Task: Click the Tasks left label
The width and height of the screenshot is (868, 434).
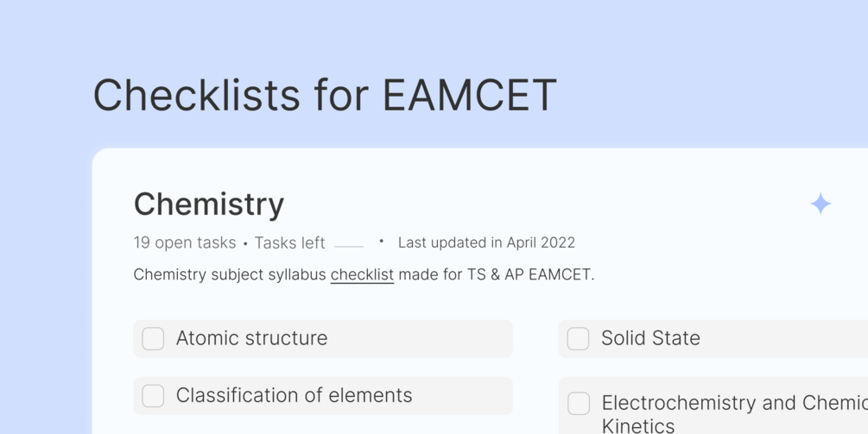Action: point(289,243)
